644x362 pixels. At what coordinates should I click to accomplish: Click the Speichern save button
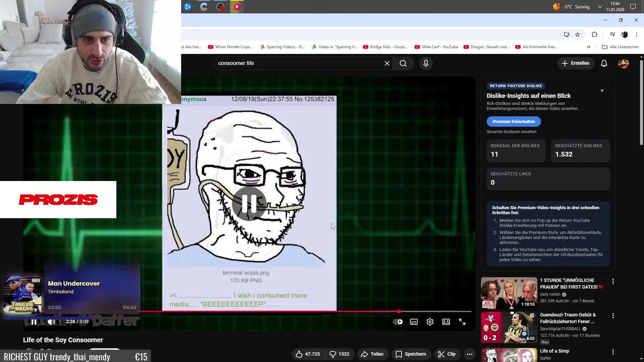pos(410,354)
